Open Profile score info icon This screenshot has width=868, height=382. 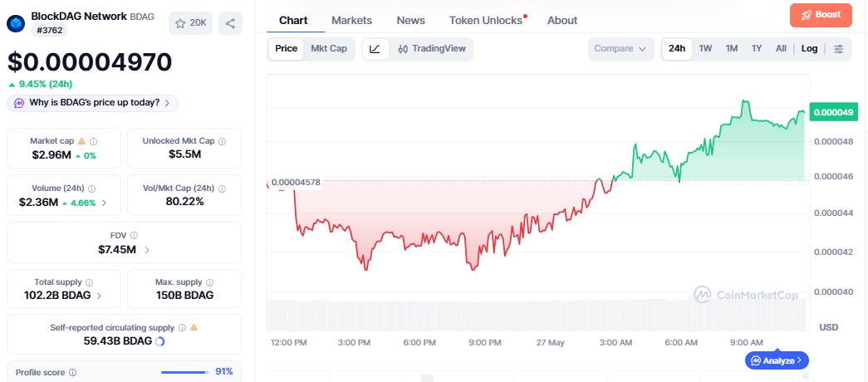click(72, 373)
